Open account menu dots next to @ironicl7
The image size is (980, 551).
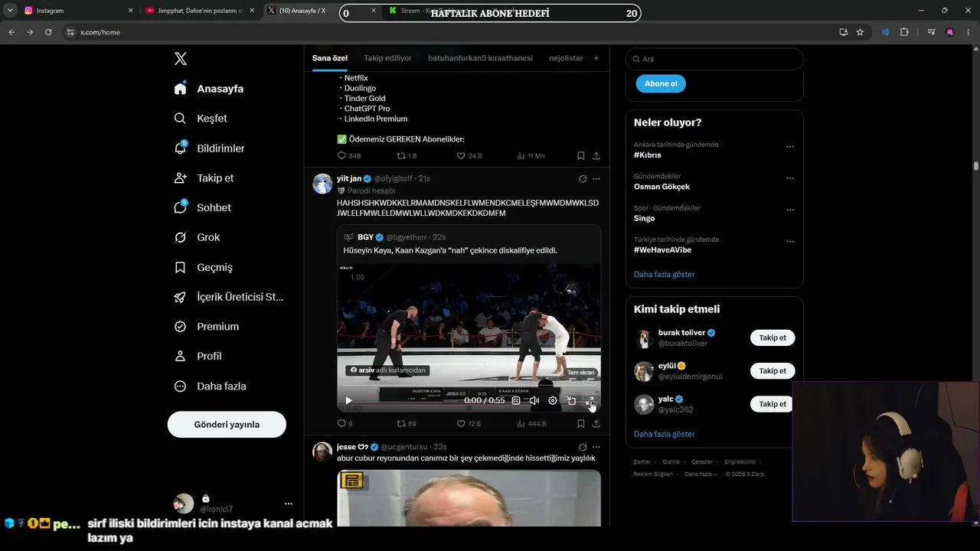(289, 504)
